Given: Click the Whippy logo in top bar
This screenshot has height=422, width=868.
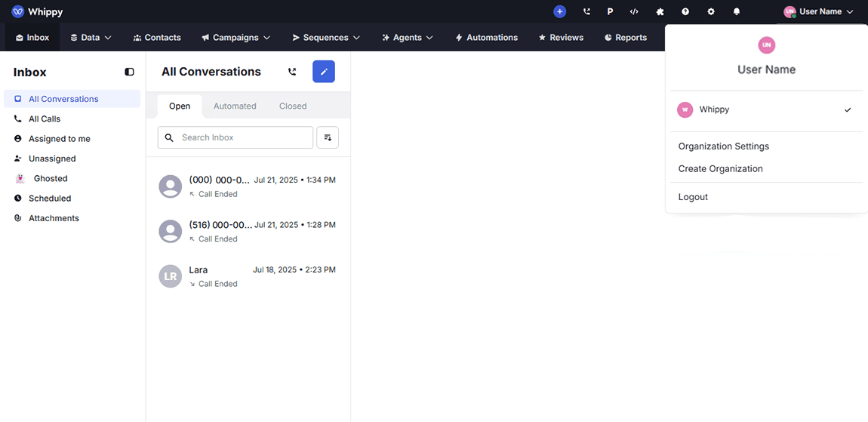Looking at the screenshot, I should (x=37, y=11).
